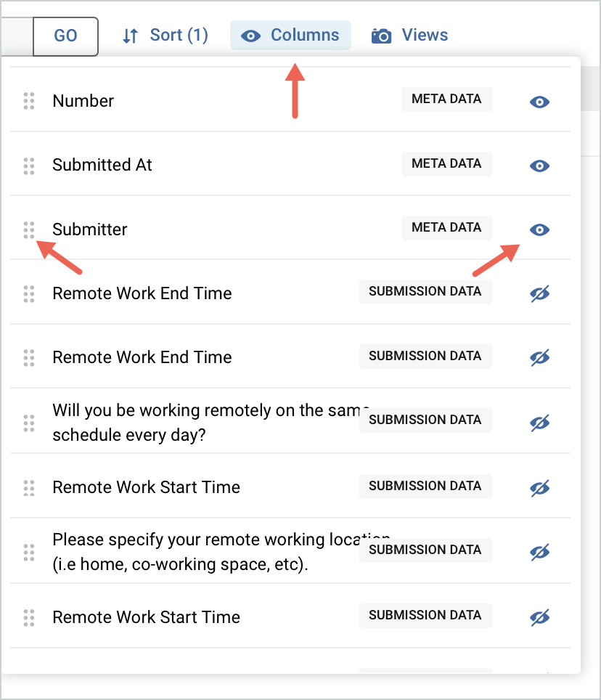
Task: Click the sort arrows icon beside Sort
Action: (x=131, y=35)
